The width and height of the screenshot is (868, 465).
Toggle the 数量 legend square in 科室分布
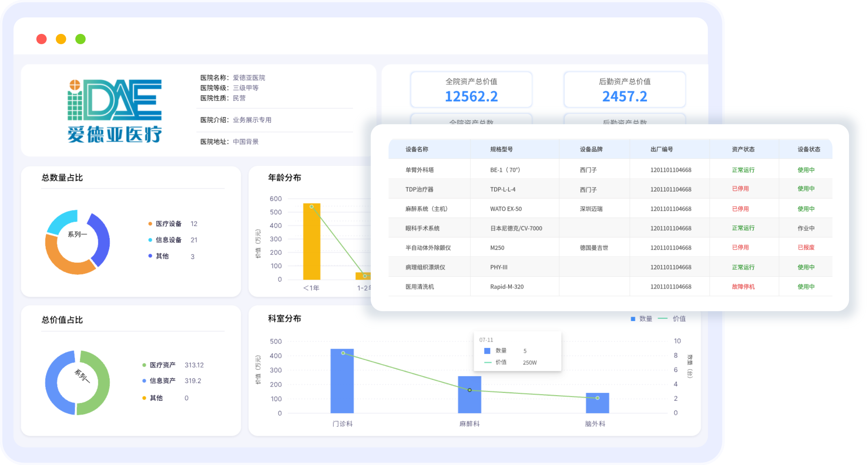point(633,319)
